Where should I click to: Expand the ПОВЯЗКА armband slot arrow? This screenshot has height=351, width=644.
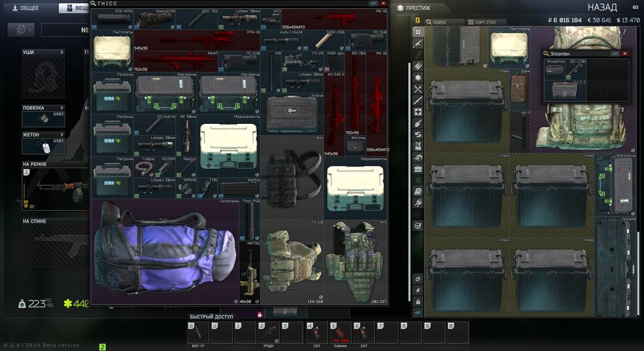tap(61, 108)
